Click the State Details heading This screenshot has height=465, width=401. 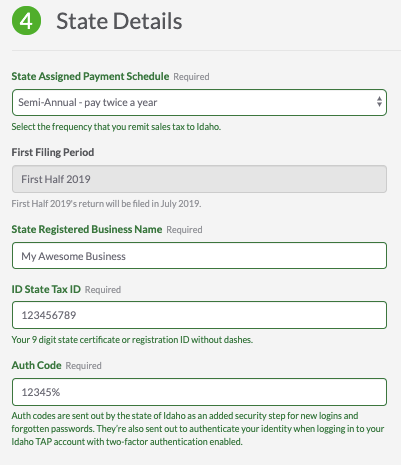pyautogui.click(x=119, y=21)
